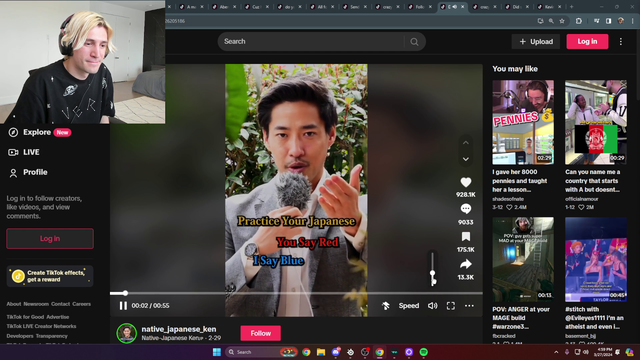Image resolution: width=640 pixels, height=360 pixels.
Task: Save video with bookmark icon
Action: (466, 236)
